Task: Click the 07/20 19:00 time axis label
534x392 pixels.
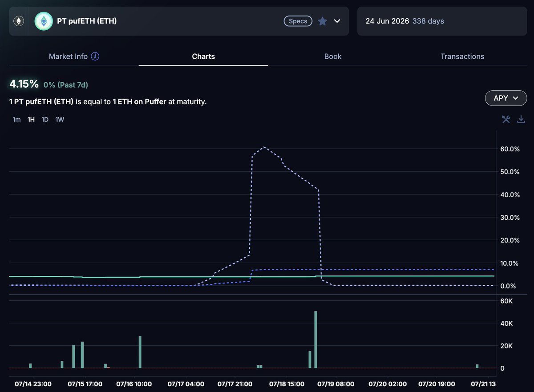Action: pos(436,384)
